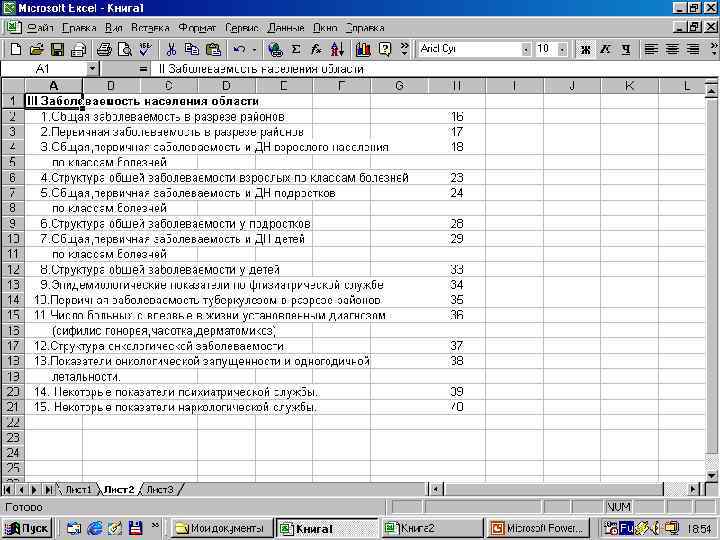Image resolution: width=720 pixels, height=540 pixels.
Task: Click the Edit Formula equals button
Action: click(x=143, y=69)
